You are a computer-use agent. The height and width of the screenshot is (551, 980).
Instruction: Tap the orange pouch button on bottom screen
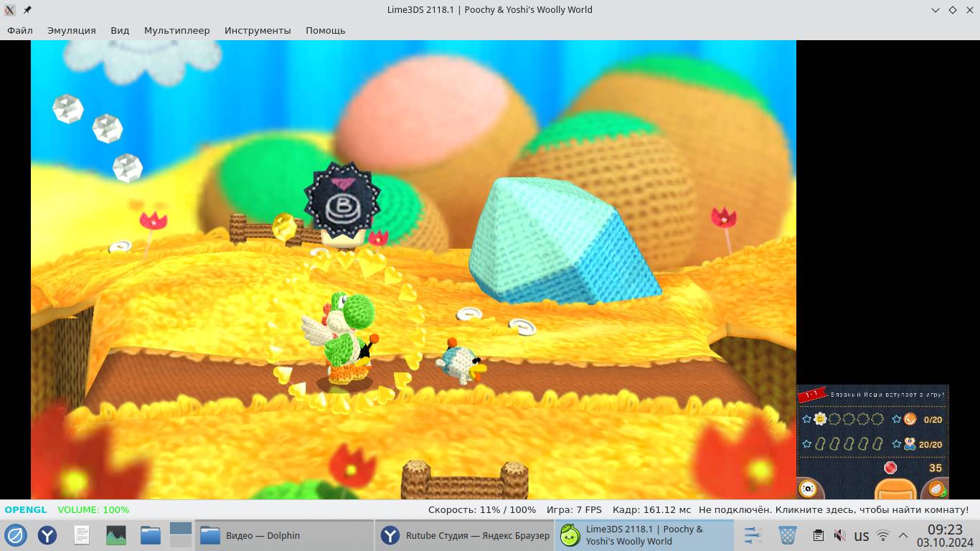coord(895,489)
